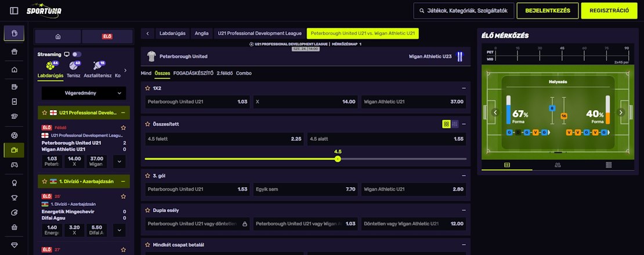This screenshot has width=644, height=255.
Task: Collapse the 1X2 market section
Action: click(464, 88)
